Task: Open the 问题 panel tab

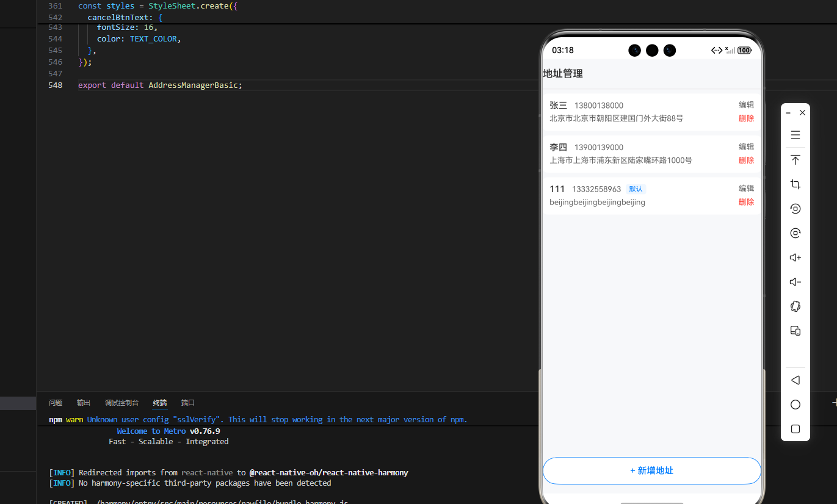Action: click(56, 403)
